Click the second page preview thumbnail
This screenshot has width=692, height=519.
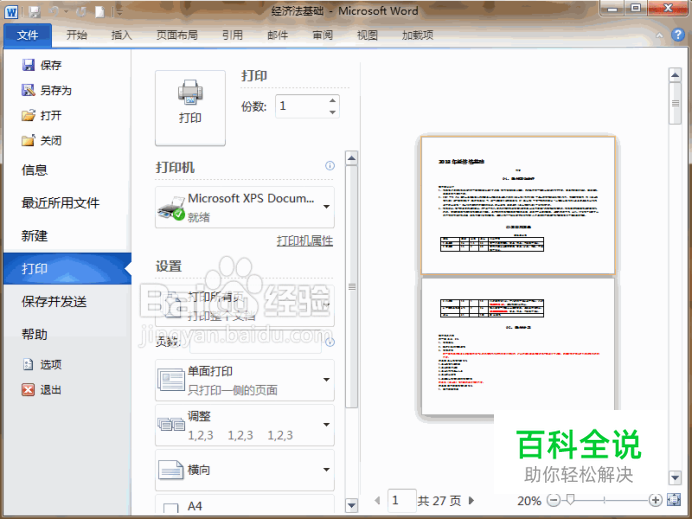(518, 346)
